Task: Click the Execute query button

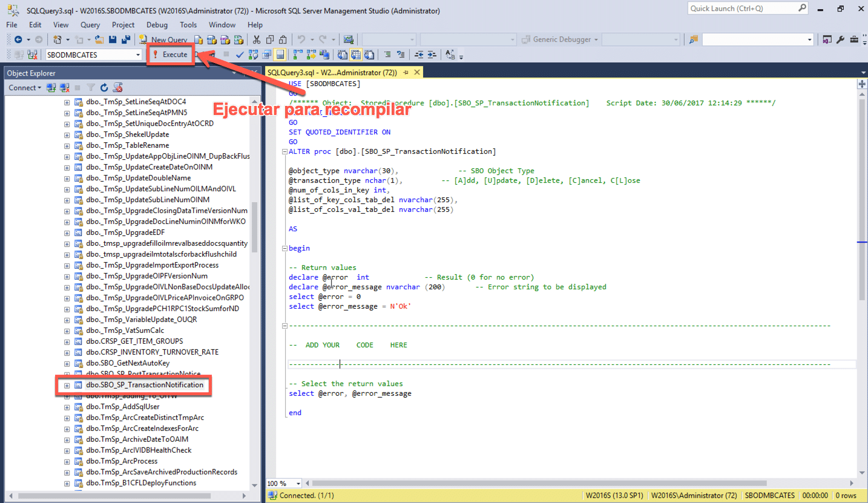Action: [170, 54]
